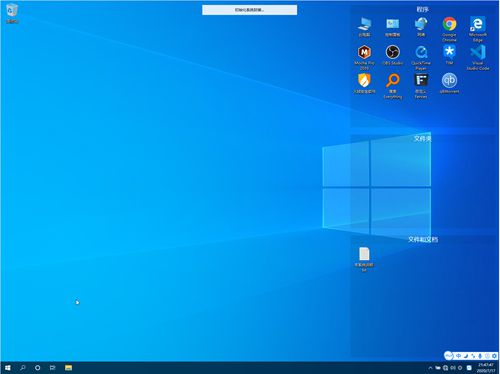Open the This PC computer icon
This screenshot has height=374, width=500.
(364, 27)
